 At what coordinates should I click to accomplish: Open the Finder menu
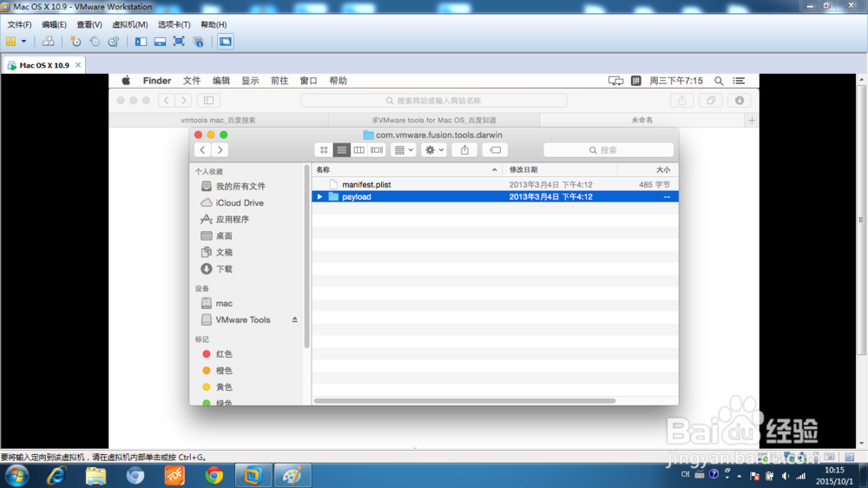pyautogui.click(x=156, y=81)
